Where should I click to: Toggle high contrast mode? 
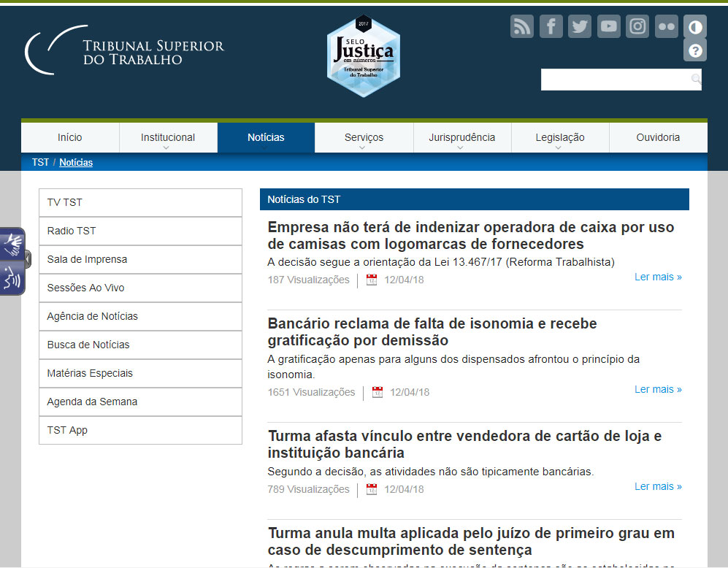[695, 27]
